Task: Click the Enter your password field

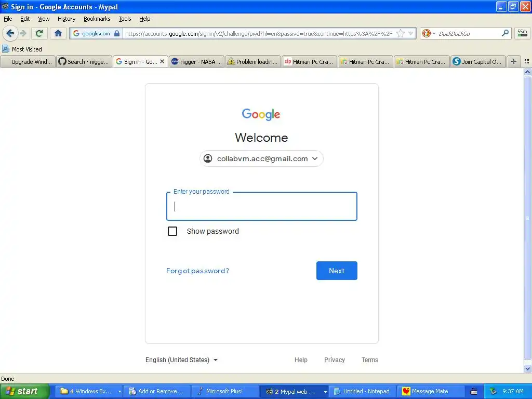Action: (x=262, y=206)
